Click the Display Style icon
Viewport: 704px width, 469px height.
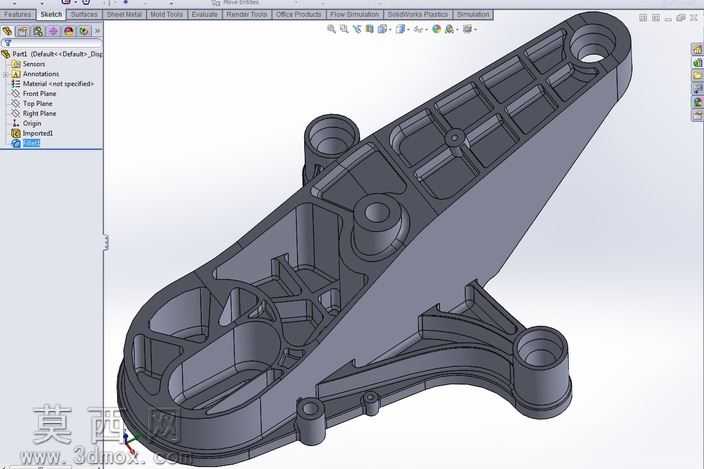400,29
